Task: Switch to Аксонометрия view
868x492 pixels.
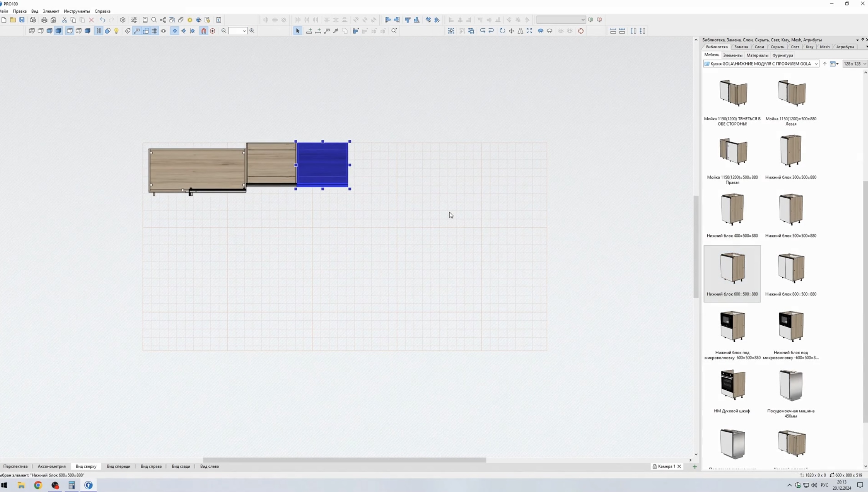Action: (52, 466)
